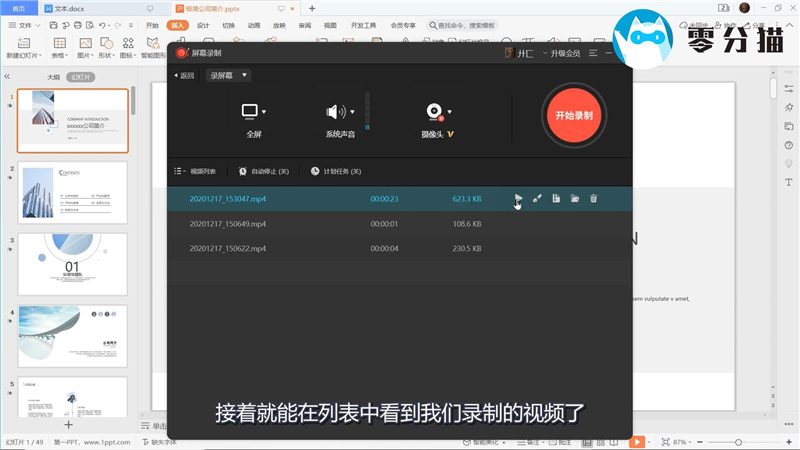Image resolution: width=800 pixels, height=450 pixels.
Task: Click the system sound speaker icon
Action: tap(335, 112)
